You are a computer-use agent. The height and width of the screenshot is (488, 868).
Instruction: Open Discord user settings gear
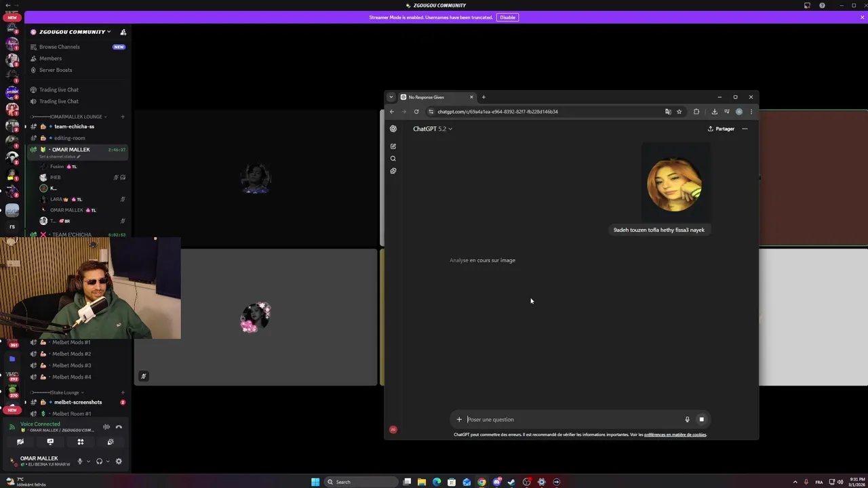click(x=119, y=462)
